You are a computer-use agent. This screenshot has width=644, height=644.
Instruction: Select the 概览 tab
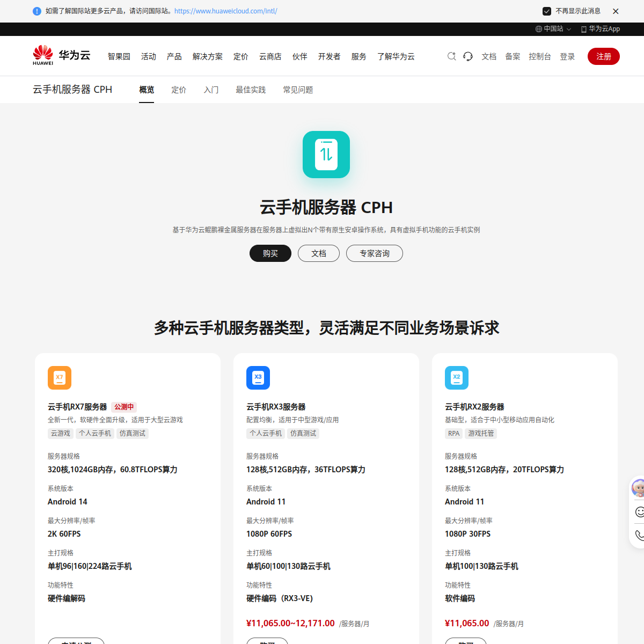coord(147,90)
